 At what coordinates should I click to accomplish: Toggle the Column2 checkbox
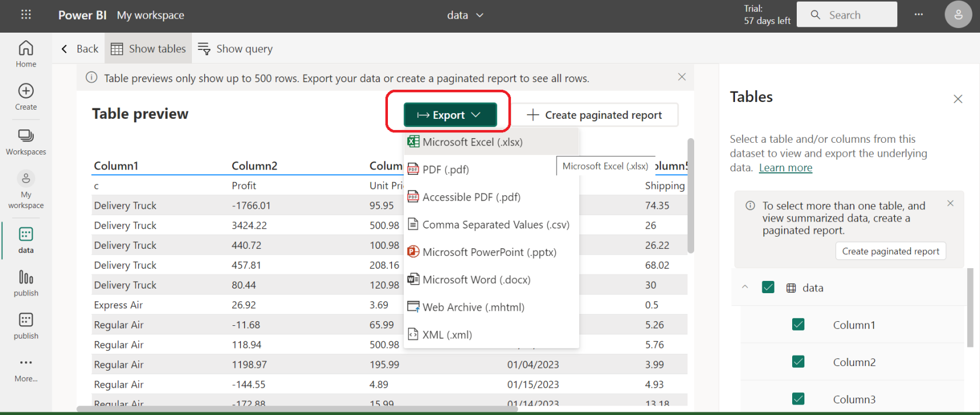798,362
